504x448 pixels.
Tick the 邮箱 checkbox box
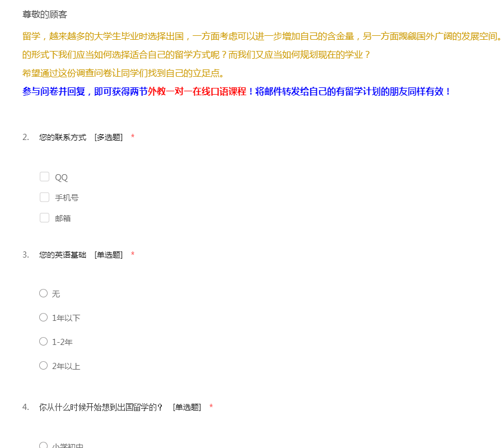pyautogui.click(x=45, y=218)
